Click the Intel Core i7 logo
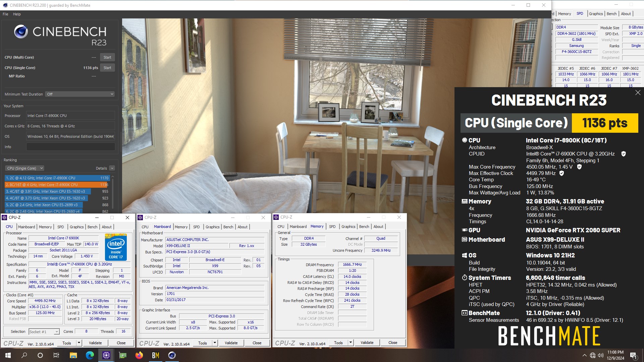The width and height of the screenshot is (644, 362). 116,247
